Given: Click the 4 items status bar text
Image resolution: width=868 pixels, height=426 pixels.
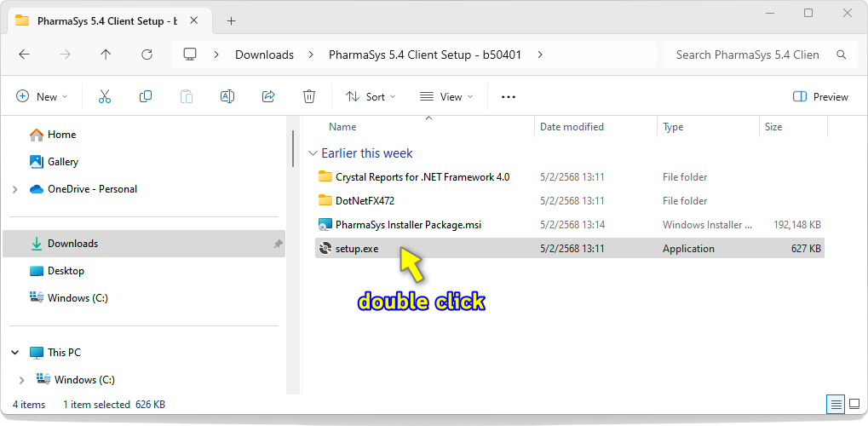Looking at the screenshot, I should tap(29, 405).
